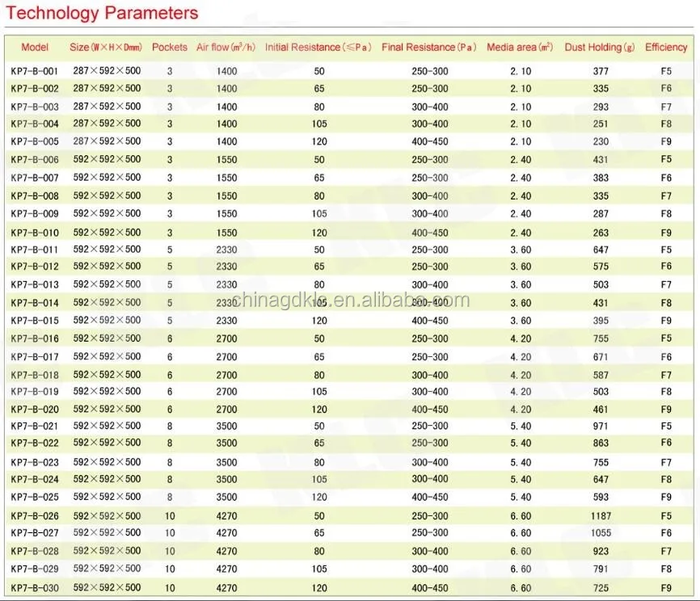
Task: Click the 'Air flow (m³/h)' header
Action: (x=226, y=48)
